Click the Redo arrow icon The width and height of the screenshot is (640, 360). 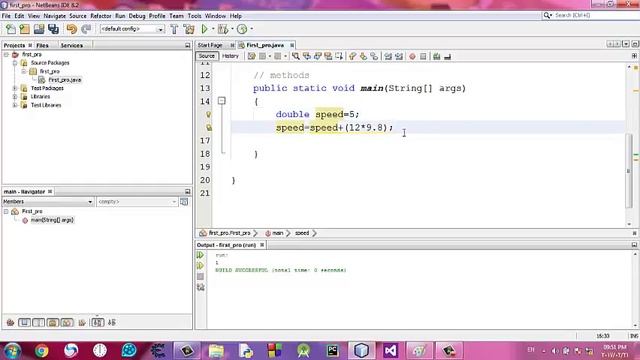click(86, 29)
